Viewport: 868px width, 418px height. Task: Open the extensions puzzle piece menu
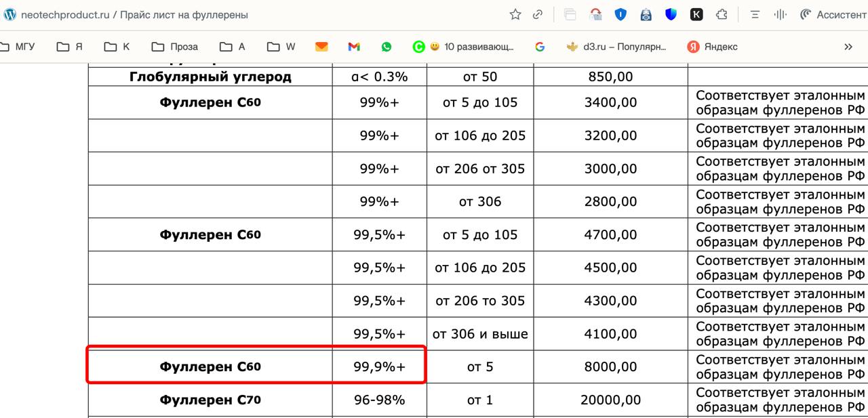tap(722, 14)
